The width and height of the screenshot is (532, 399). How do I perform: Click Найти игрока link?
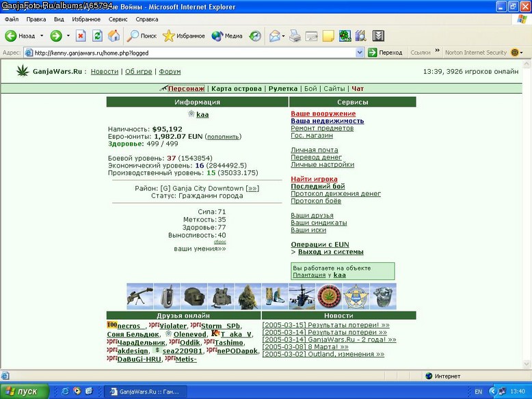314,179
